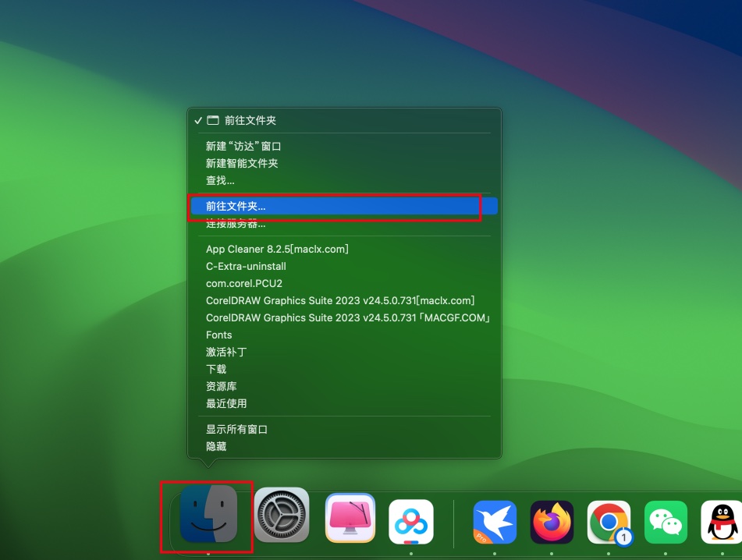Open the App Cleaner 8.2.5 window entry
Image resolution: width=742 pixels, height=560 pixels.
coord(278,249)
